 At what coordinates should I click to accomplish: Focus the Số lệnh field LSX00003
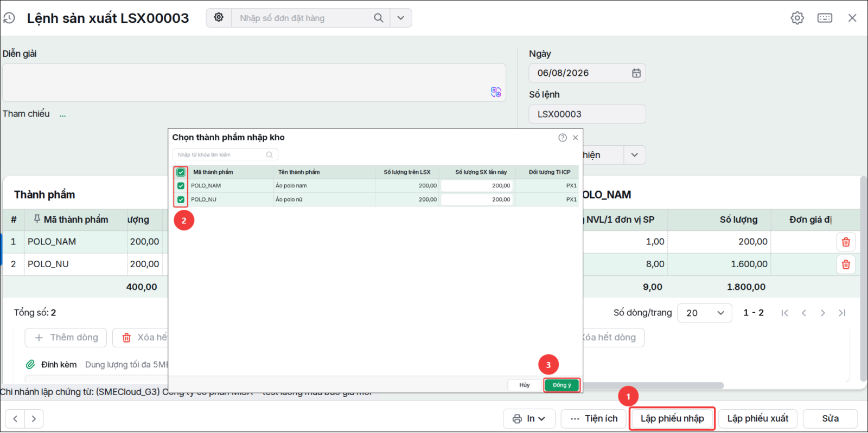(x=587, y=114)
